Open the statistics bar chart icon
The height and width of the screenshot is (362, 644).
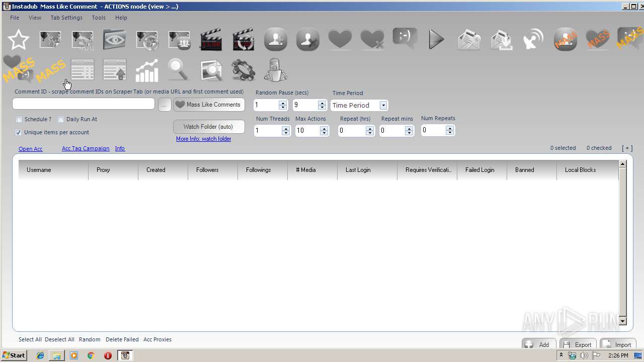click(147, 70)
